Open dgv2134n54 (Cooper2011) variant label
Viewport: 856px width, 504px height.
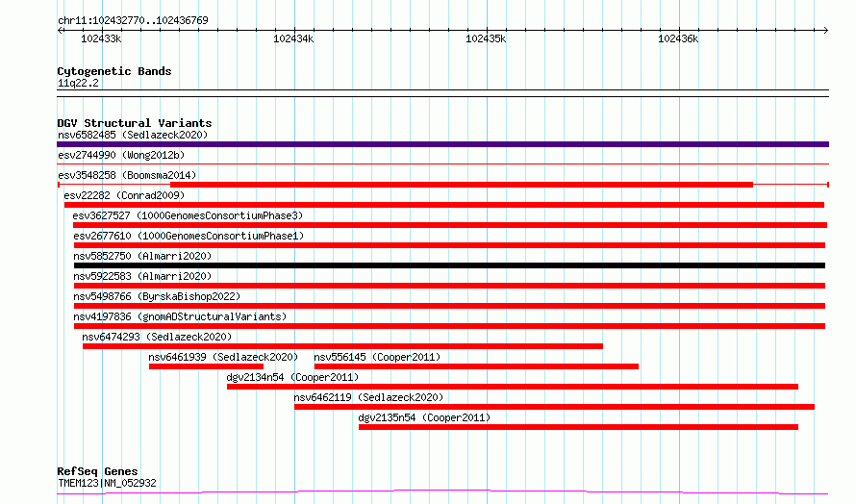coord(292,377)
